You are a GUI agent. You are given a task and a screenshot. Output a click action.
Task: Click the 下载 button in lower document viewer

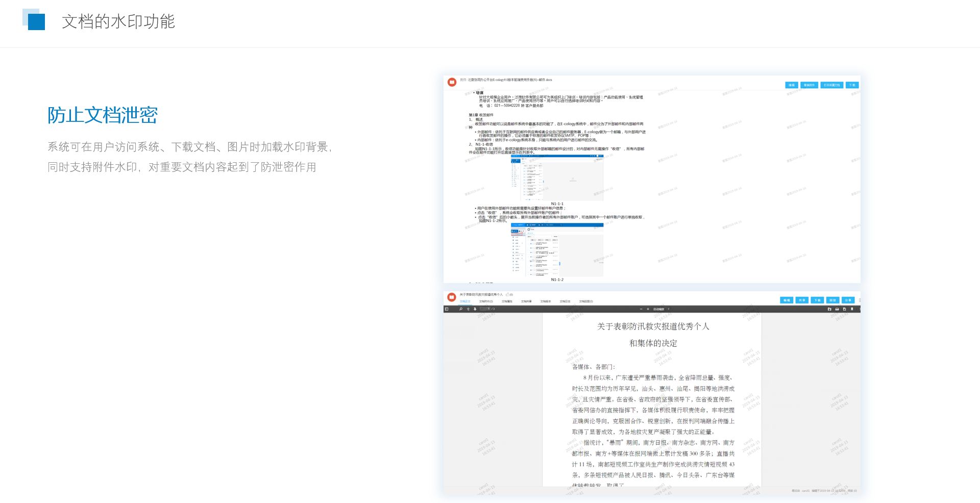click(817, 300)
